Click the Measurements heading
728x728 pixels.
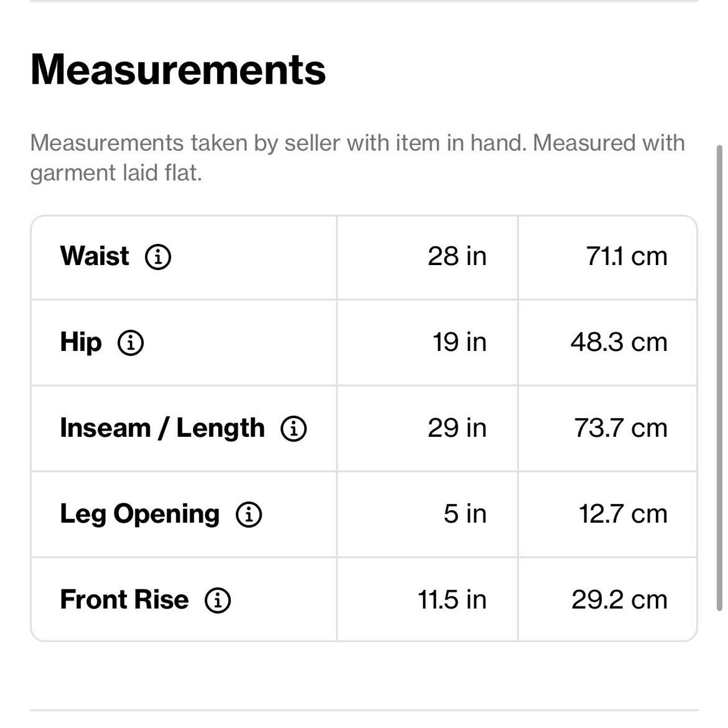[178, 70]
